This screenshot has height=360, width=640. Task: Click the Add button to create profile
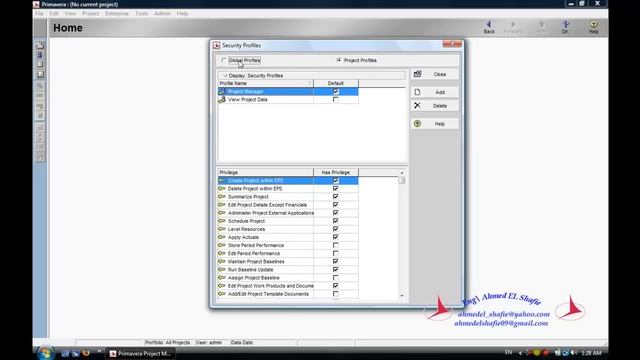(x=435, y=92)
